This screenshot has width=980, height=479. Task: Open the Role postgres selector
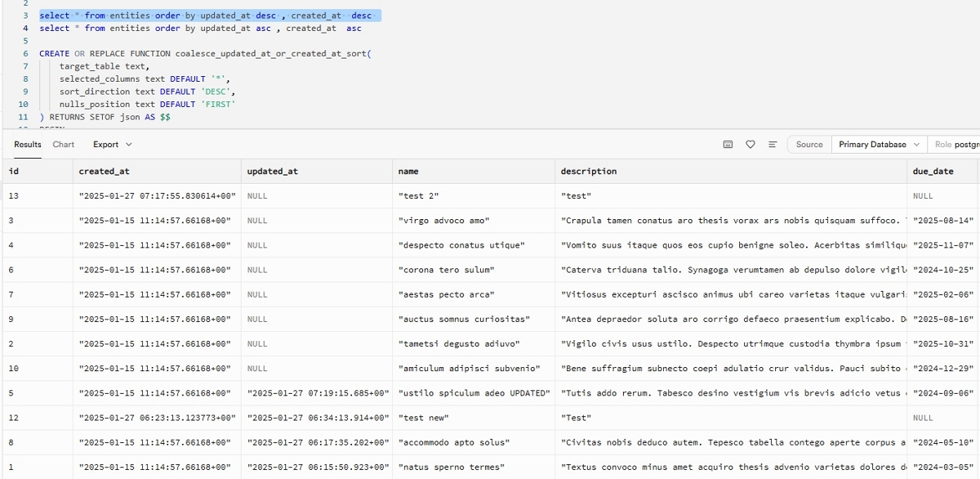955,145
